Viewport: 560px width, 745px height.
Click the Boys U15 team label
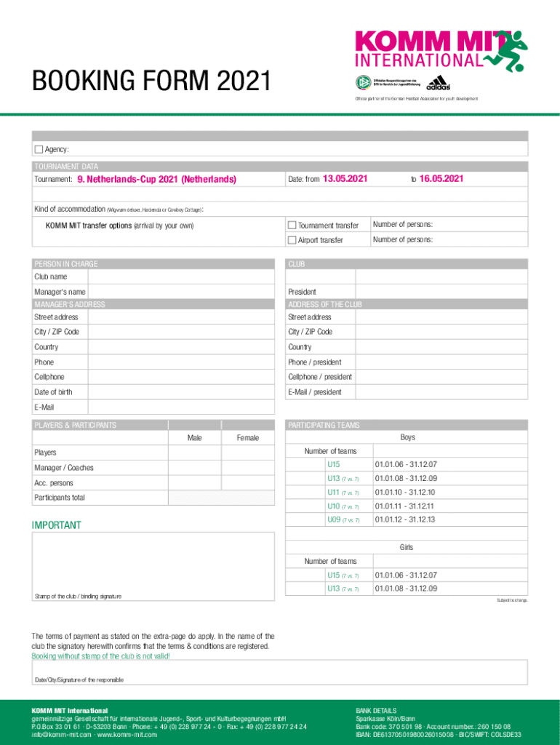[x=333, y=464]
